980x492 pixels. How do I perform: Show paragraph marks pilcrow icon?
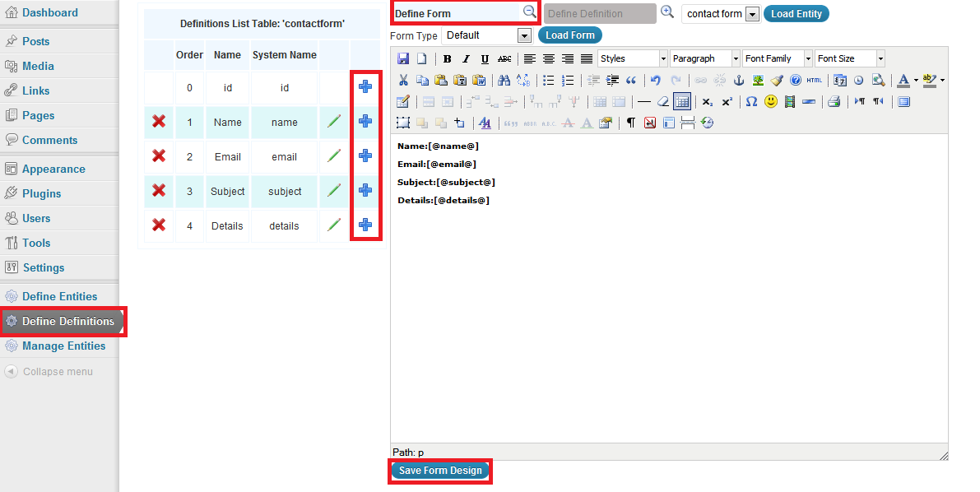tap(630, 123)
